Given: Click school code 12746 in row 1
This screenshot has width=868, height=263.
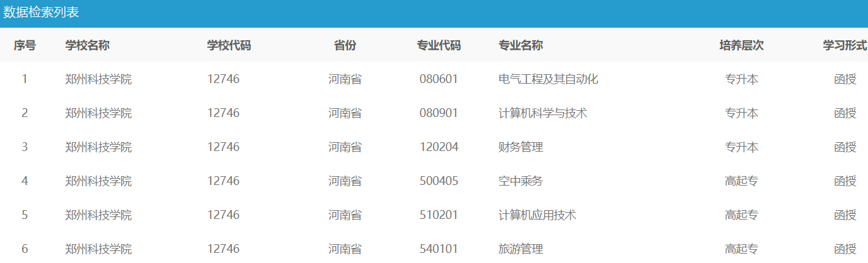Looking at the screenshot, I should 223,79.
